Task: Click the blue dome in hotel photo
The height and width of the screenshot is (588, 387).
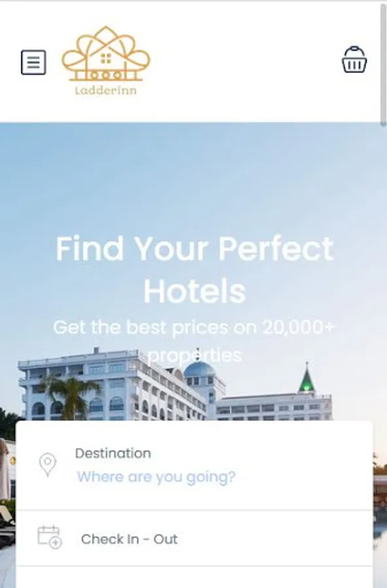Action: coord(199,370)
